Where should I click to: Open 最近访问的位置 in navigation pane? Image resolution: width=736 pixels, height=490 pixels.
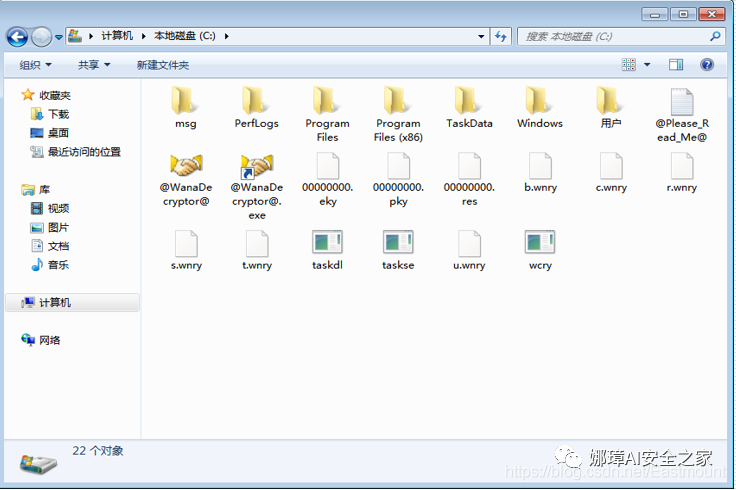(75, 152)
